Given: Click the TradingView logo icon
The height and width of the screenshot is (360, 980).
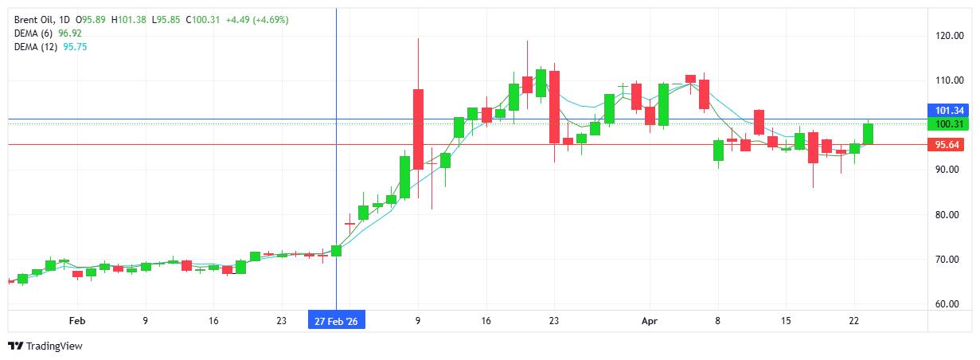Looking at the screenshot, I should point(15,346).
